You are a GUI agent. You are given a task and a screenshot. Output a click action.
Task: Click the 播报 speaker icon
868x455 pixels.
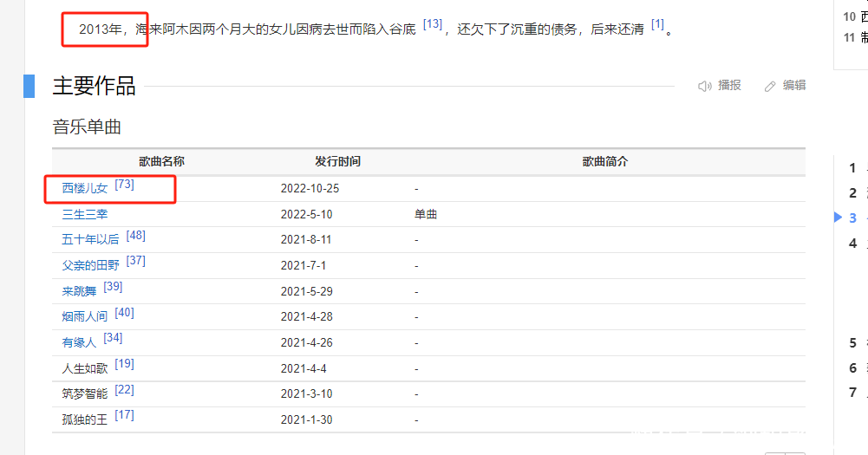click(x=705, y=86)
